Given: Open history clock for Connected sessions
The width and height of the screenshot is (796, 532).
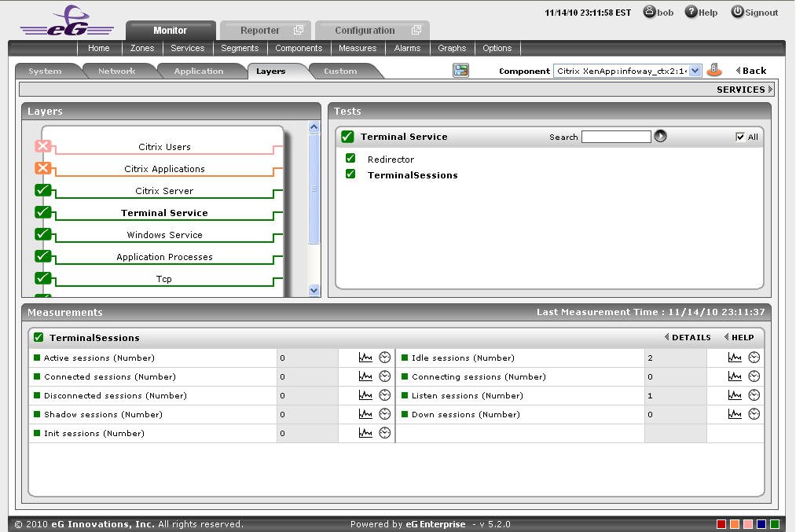Looking at the screenshot, I should (385, 376).
